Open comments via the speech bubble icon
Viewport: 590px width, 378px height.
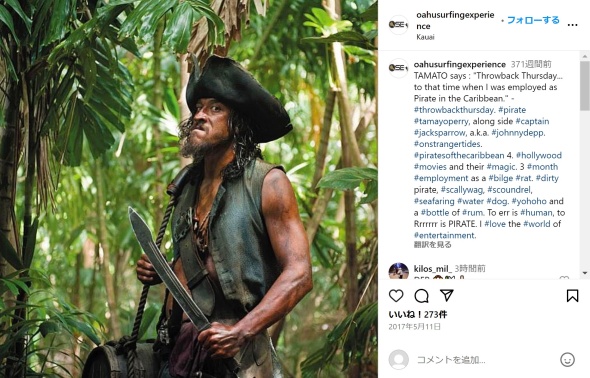coord(421,296)
